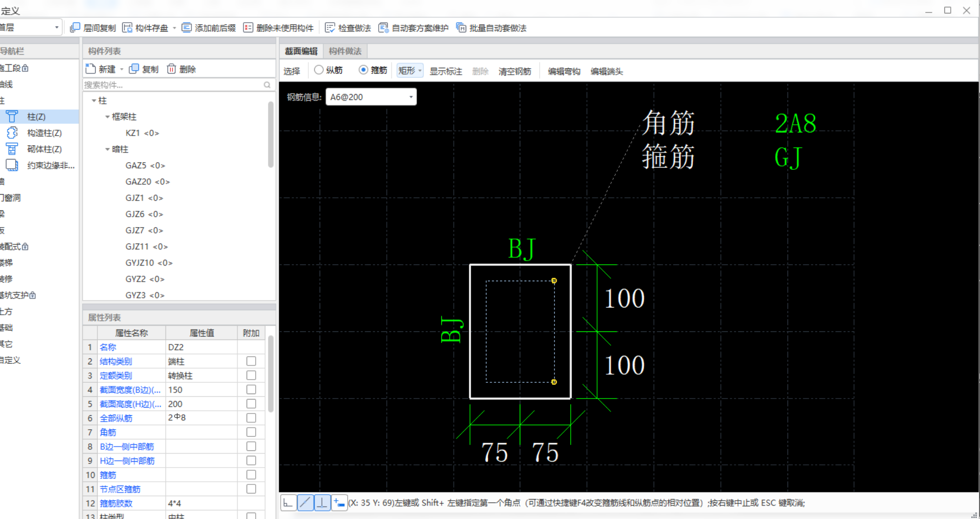Image resolution: width=980 pixels, height=519 pixels.
Task: Click the diagonal line snap icon in status bar
Action: coord(305,503)
